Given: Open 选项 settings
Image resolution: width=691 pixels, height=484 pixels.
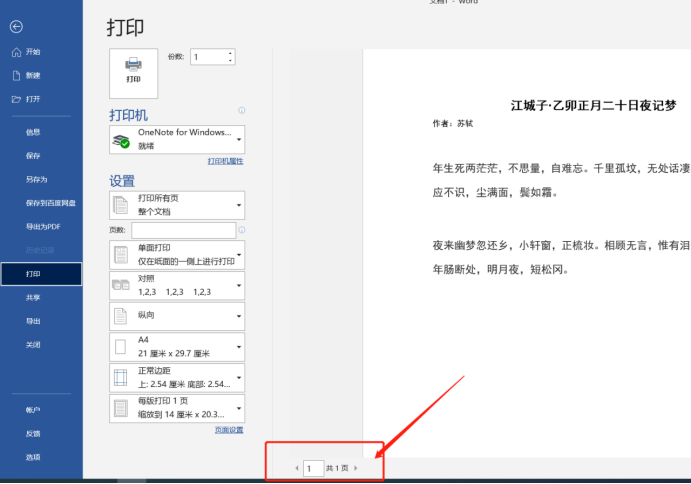Looking at the screenshot, I should point(33,457).
